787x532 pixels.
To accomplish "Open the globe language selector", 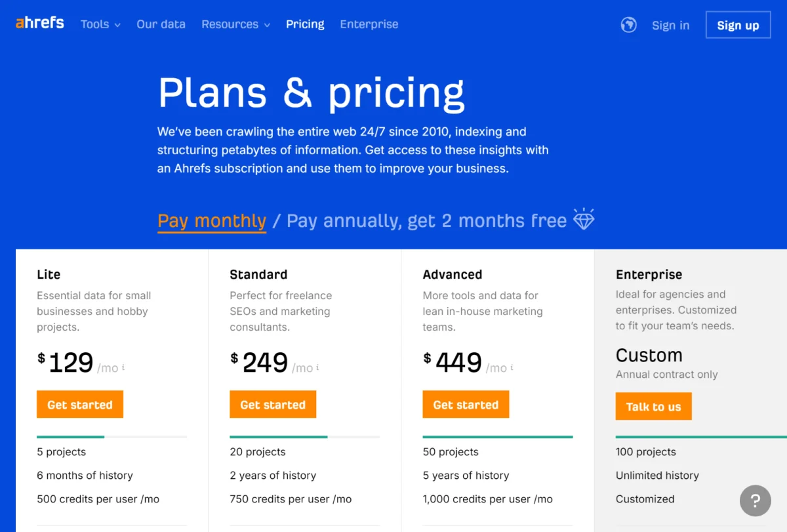I will click(628, 25).
